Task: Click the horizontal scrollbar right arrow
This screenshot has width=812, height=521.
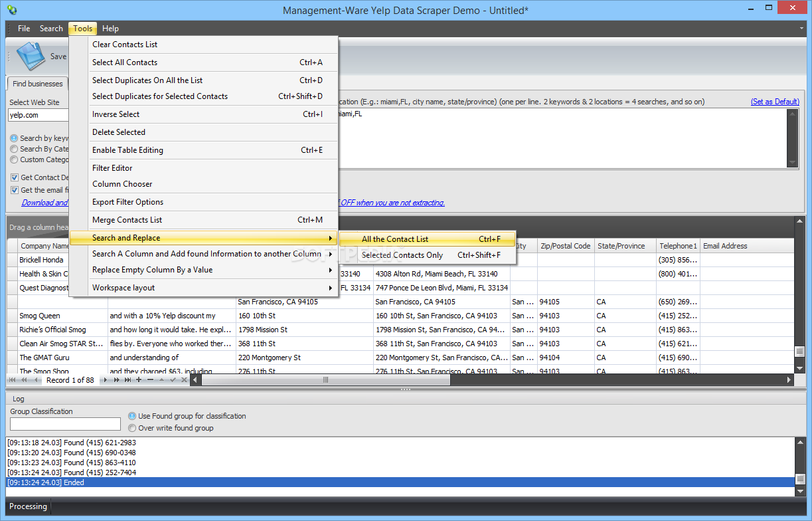Action: (x=789, y=380)
